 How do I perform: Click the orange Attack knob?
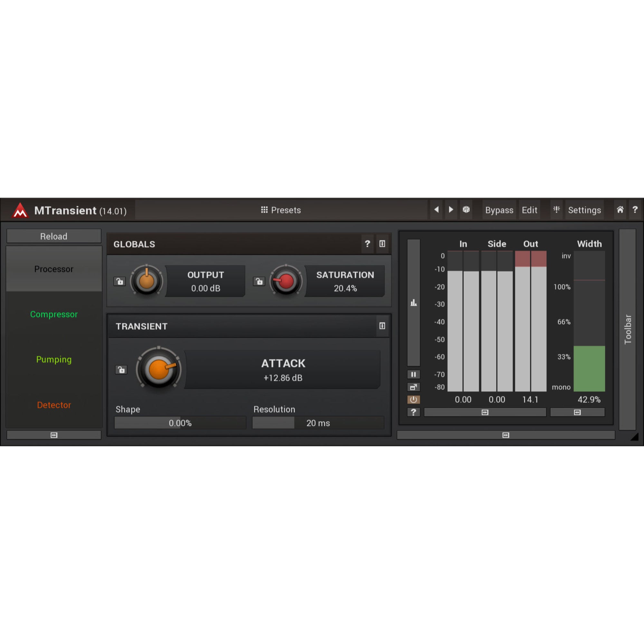[x=159, y=369]
